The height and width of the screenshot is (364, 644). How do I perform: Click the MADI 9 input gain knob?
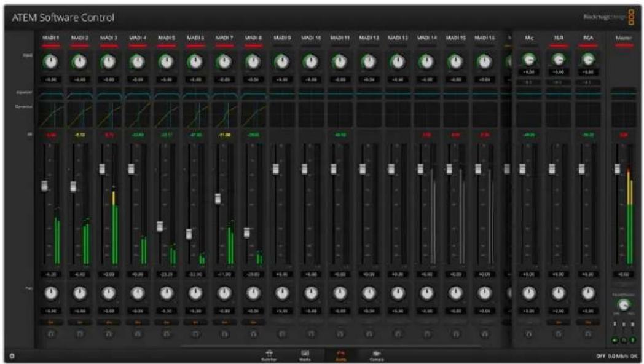coord(282,62)
